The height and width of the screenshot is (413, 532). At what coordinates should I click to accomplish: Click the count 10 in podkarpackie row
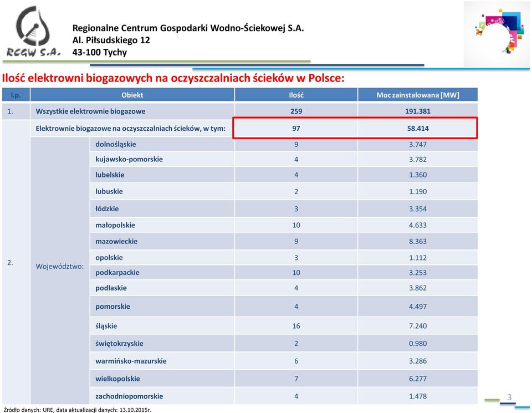(296, 273)
